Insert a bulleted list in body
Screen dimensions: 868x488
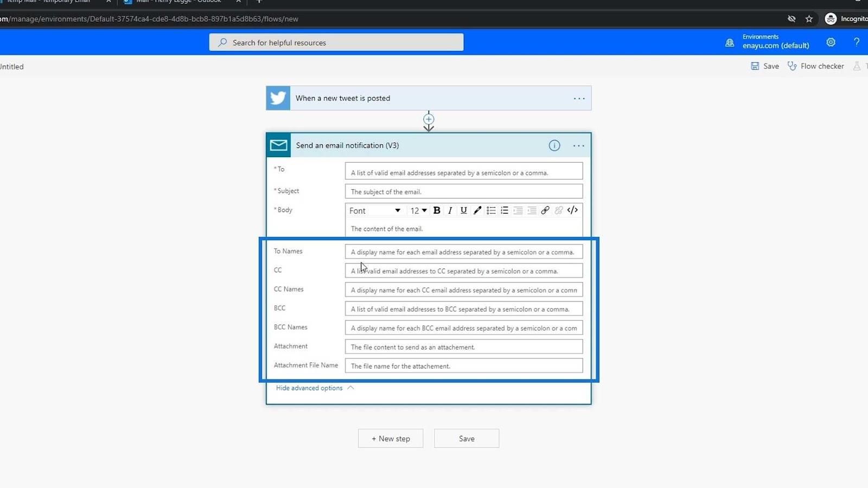coord(491,210)
